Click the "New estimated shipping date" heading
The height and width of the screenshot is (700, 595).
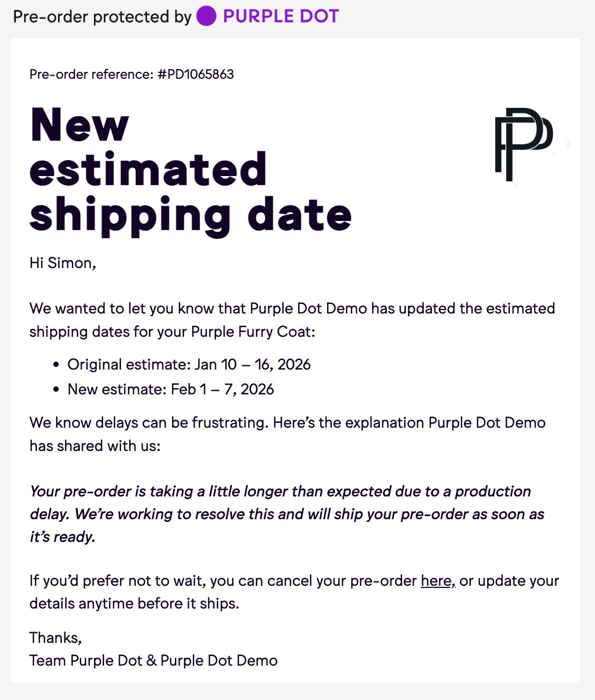pyautogui.click(x=190, y=169)
